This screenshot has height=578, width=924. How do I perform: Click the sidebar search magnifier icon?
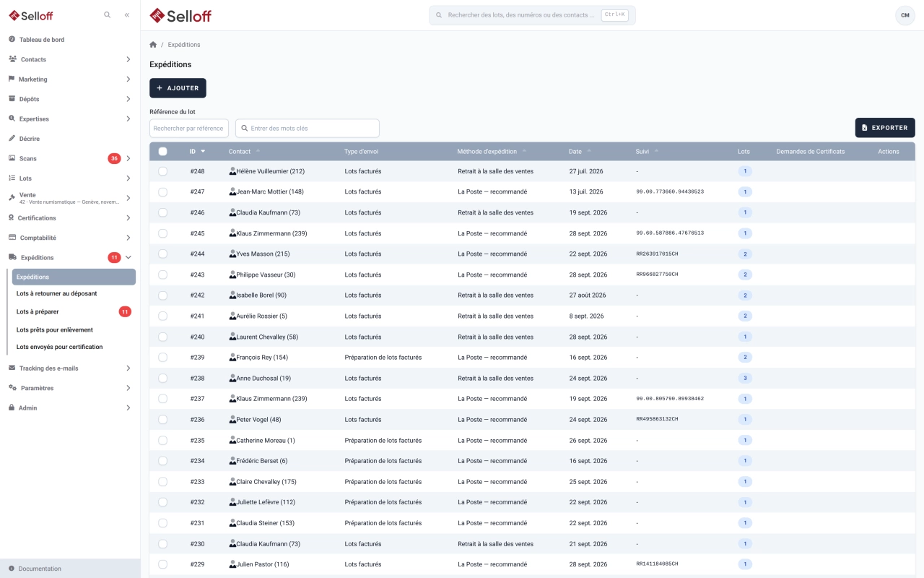(108, 14)
